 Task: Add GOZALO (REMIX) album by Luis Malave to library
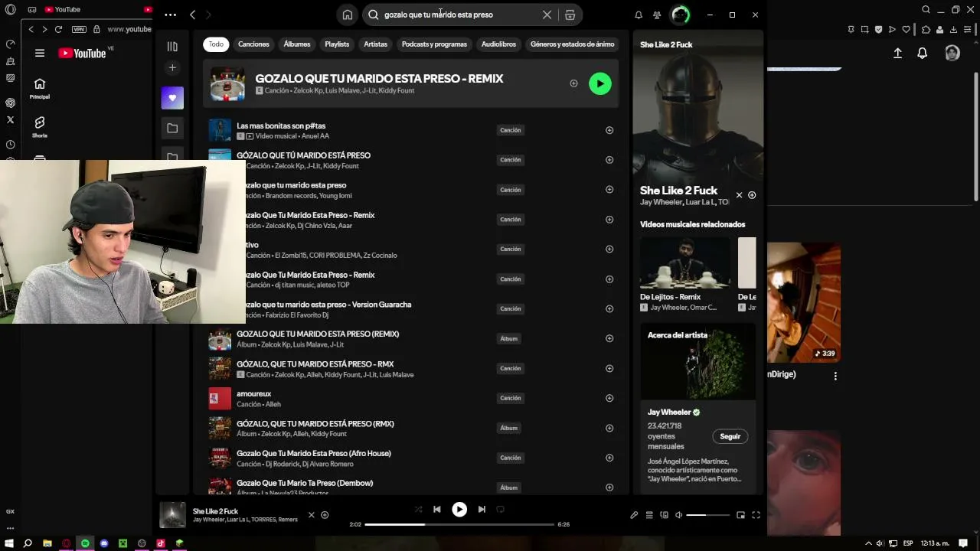(609, 338)
